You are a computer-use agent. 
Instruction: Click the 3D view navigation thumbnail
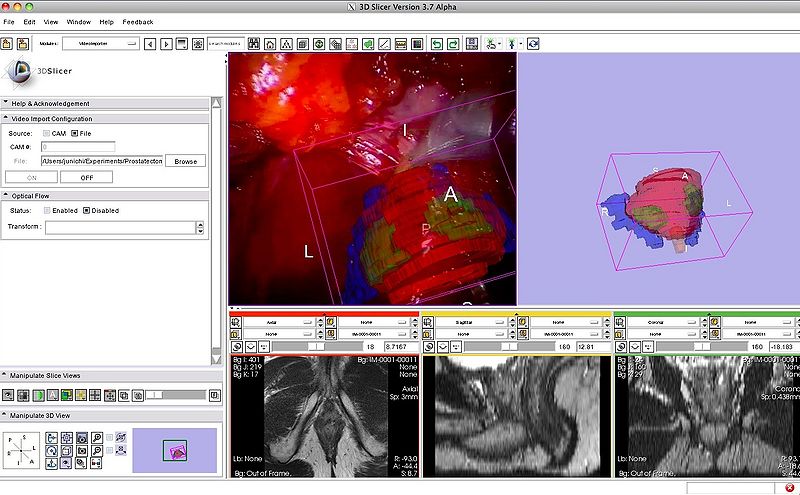tap(175, 451)
